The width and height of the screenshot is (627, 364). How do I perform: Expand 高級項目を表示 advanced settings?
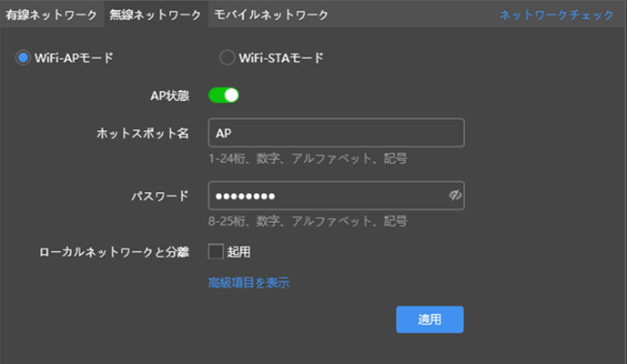(248, 283)
